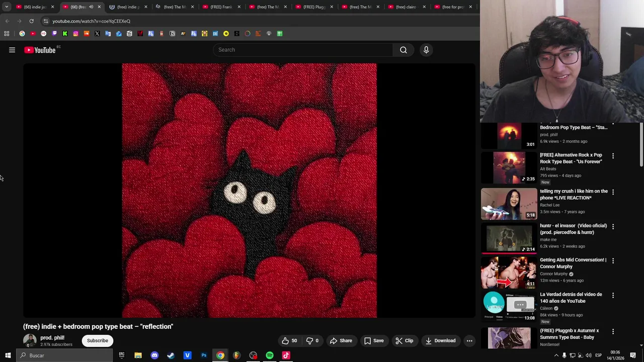Open Google bookmark
This screenshot has width=644, height=362.
click(22, 34)
